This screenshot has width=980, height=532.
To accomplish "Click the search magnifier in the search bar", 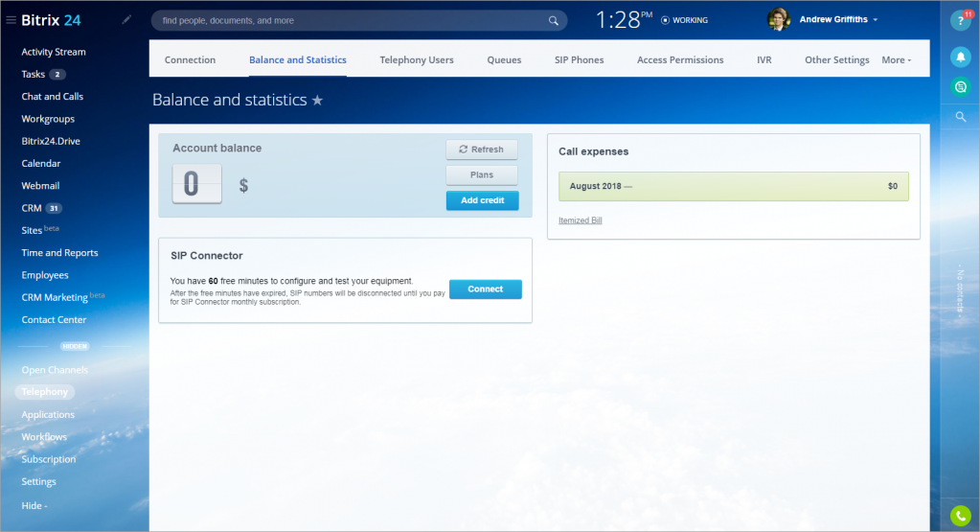I will (553, 21).
